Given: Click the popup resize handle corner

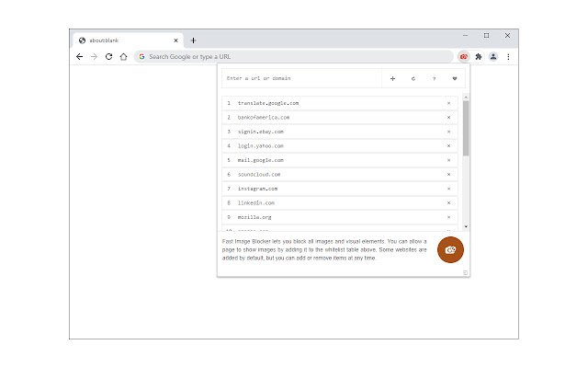Looking at the screenshot, I should point(465,273).
